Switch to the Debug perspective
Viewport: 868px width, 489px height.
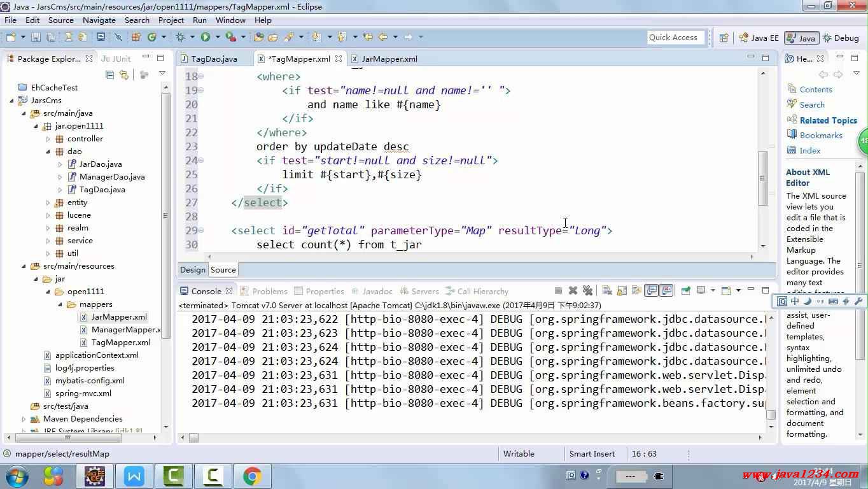point(841,38)
